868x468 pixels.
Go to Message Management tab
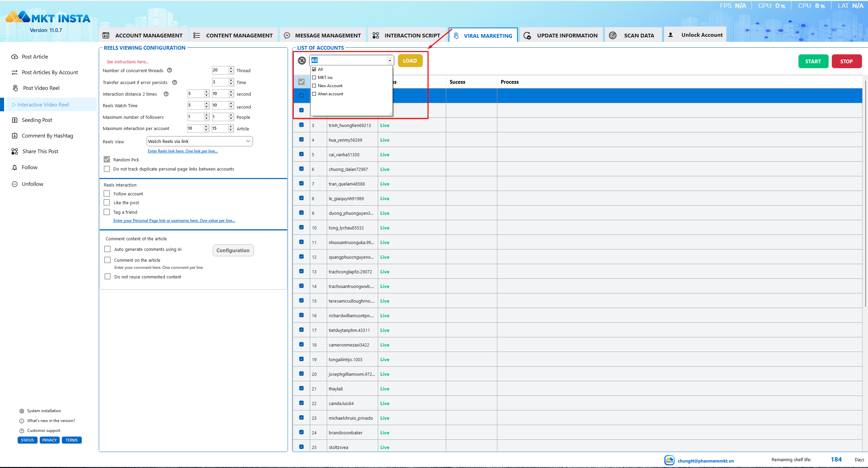click(x=323, y=35)
